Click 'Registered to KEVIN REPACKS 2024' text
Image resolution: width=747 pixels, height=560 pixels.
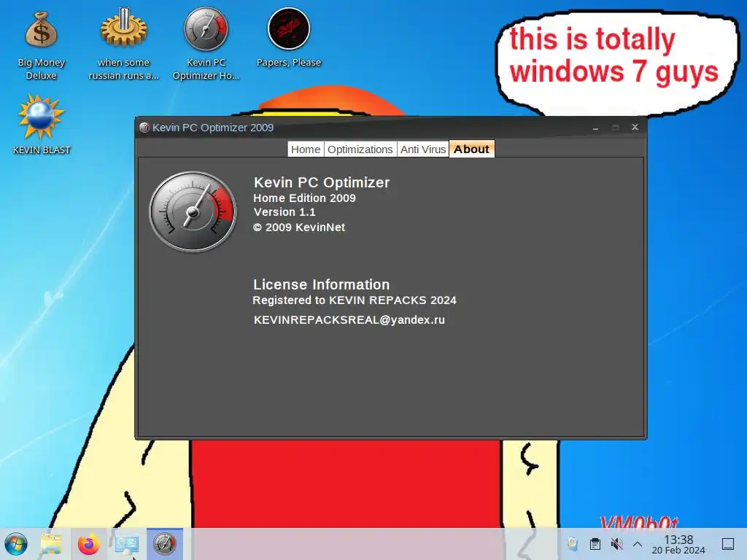(x=355, y=300)
